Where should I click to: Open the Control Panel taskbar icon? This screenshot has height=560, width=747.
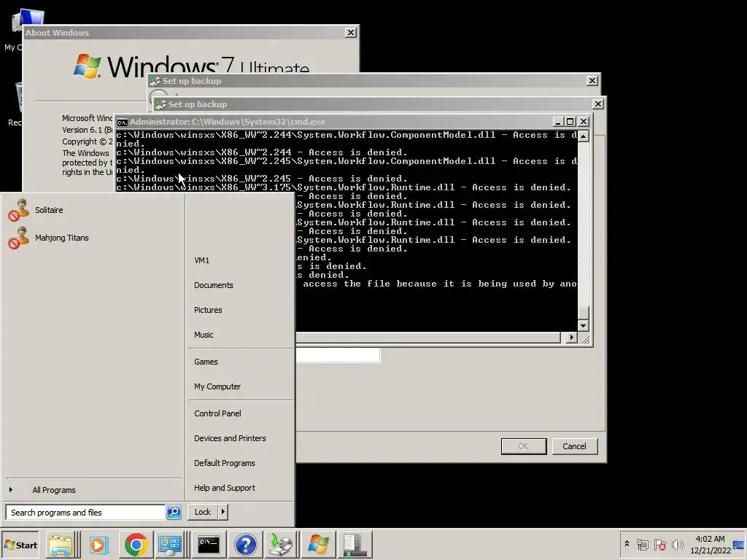(169, 545)
